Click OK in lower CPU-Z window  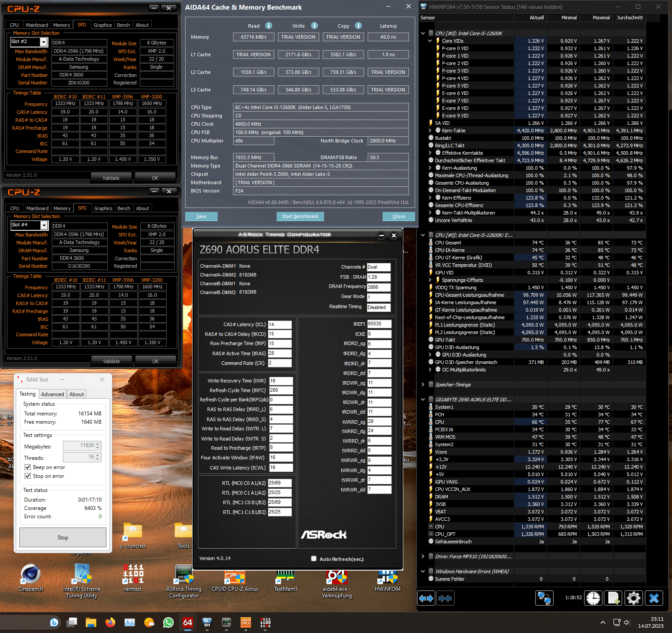coord(156,361)
